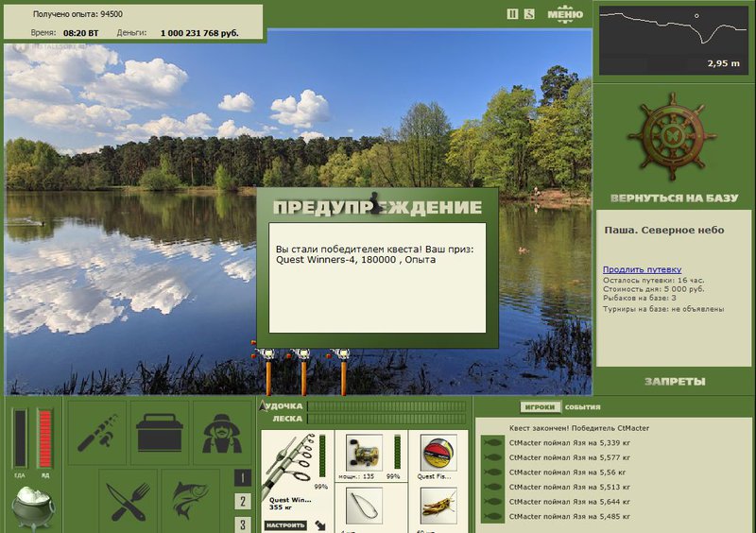Image resolution: width=756 pixels, height=533 pixels.
Task: Click the first fishing rod on shore
Action: coord(267,371)
